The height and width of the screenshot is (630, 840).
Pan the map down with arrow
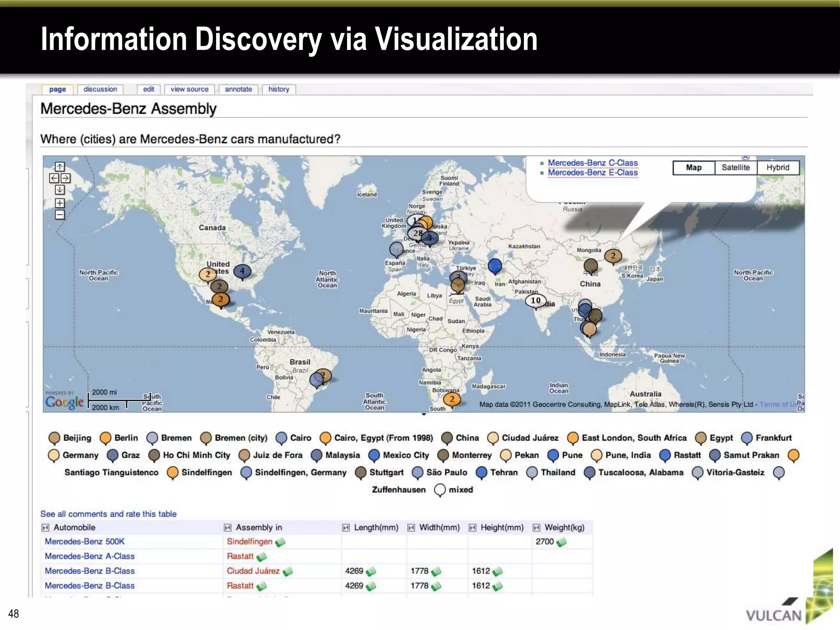(x=60, y=189)
